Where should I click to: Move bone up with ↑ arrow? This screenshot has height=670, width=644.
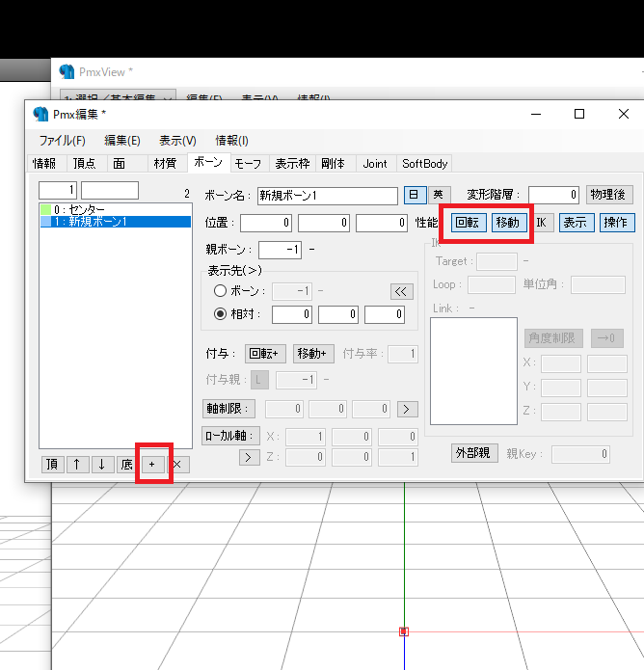76,465
